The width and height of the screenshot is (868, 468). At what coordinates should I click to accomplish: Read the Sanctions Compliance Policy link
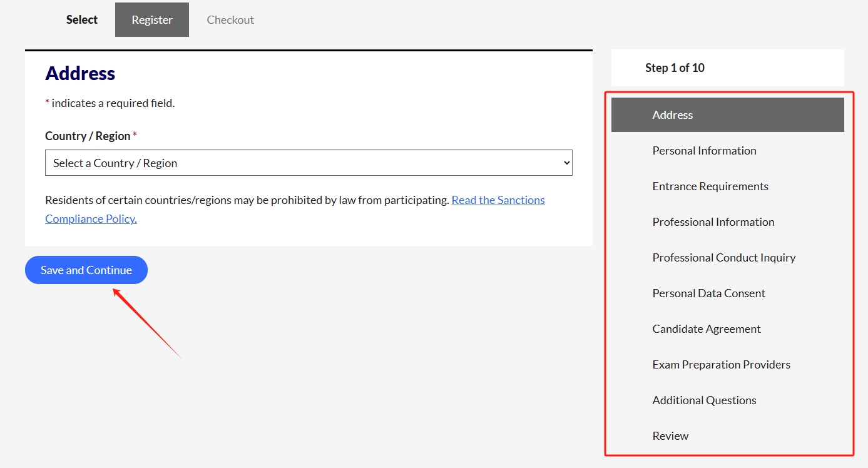pyautogui.click(x=498, y=200)
